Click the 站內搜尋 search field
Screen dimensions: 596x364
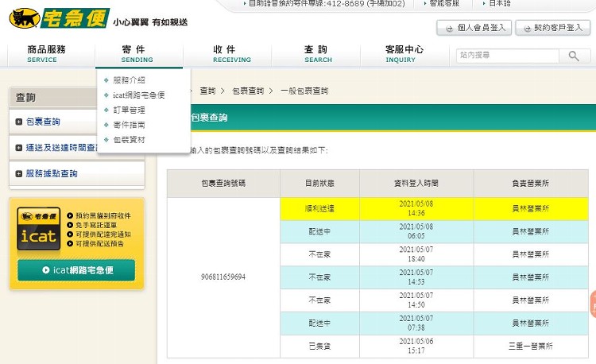point(508,56)
